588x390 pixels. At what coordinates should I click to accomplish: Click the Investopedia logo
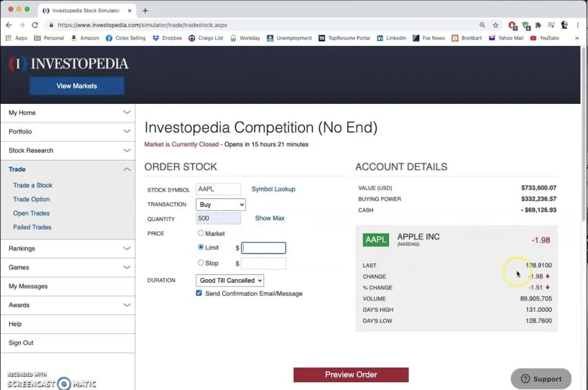coord(69,64)
